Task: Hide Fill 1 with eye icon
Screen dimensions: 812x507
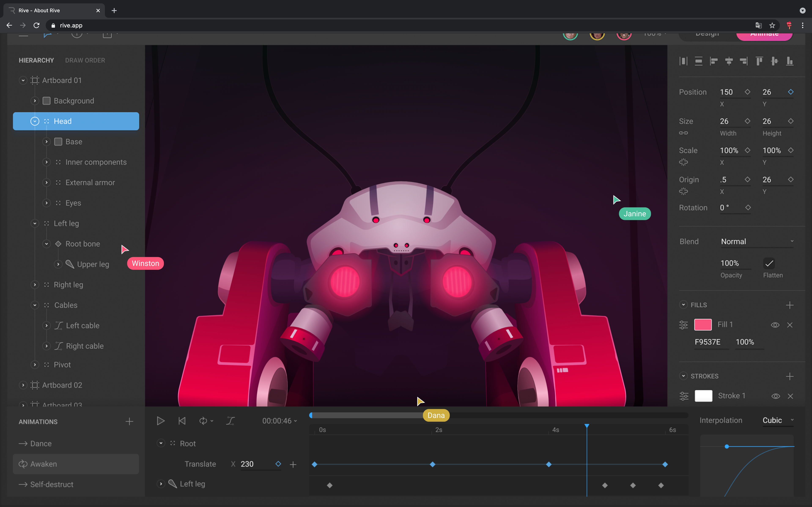Action: (775, 325)
